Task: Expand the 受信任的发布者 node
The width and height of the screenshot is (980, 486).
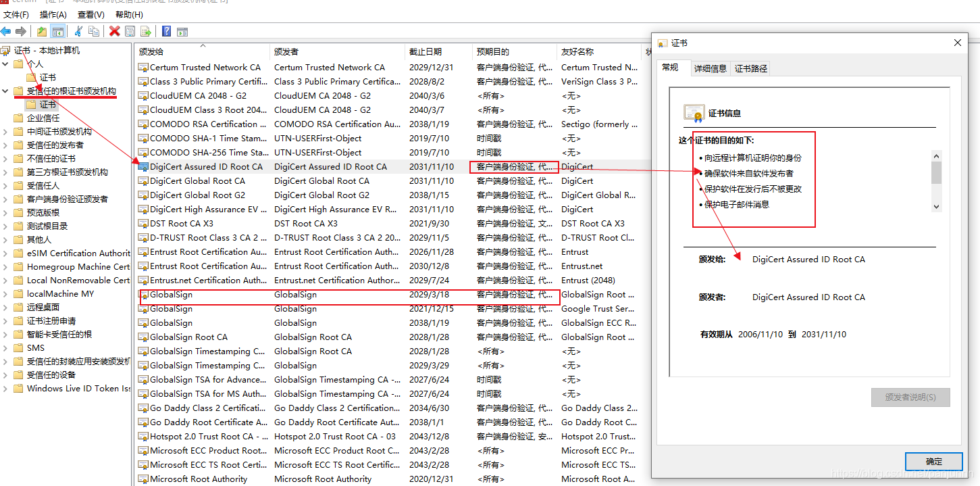Action: pyautogui.click(x=5, y=145)
